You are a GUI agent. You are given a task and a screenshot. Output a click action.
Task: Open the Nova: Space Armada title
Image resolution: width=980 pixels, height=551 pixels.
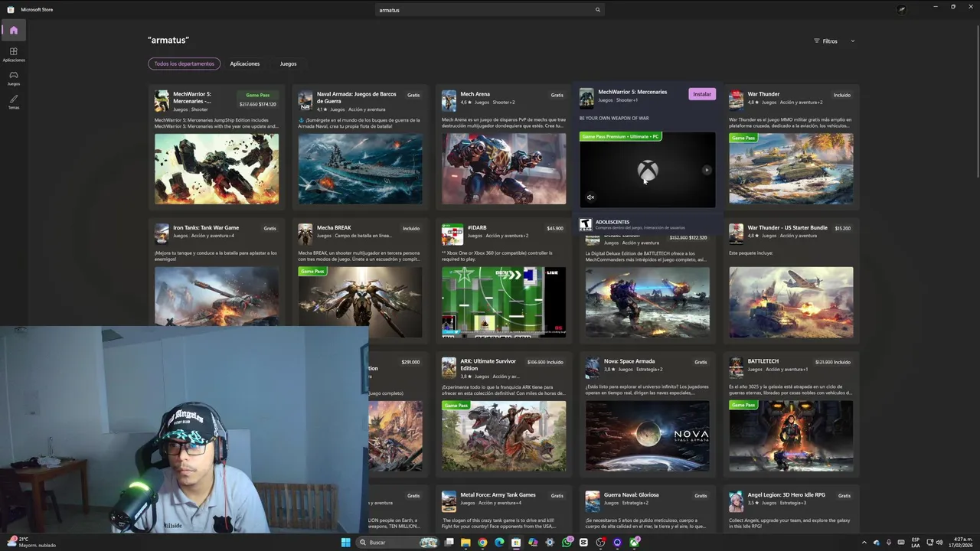coord(629,361)
